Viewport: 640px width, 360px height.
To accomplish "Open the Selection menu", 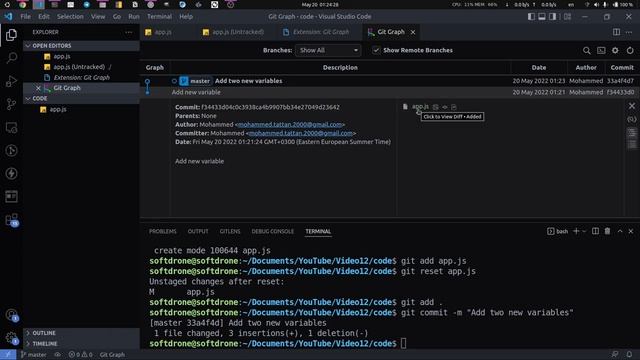I will pos(70,17).
